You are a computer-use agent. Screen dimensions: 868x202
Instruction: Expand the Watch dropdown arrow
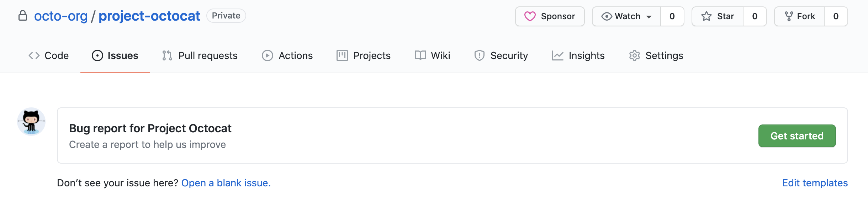[649, 17]
